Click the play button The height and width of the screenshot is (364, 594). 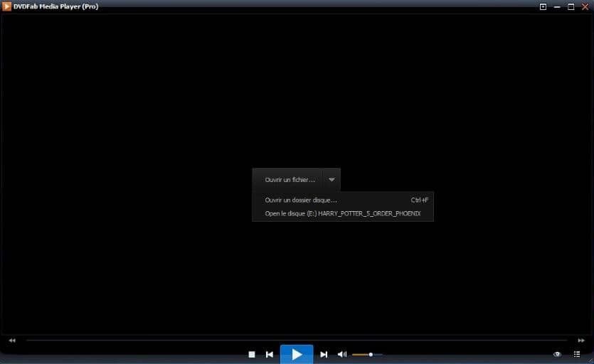[297, 354]
